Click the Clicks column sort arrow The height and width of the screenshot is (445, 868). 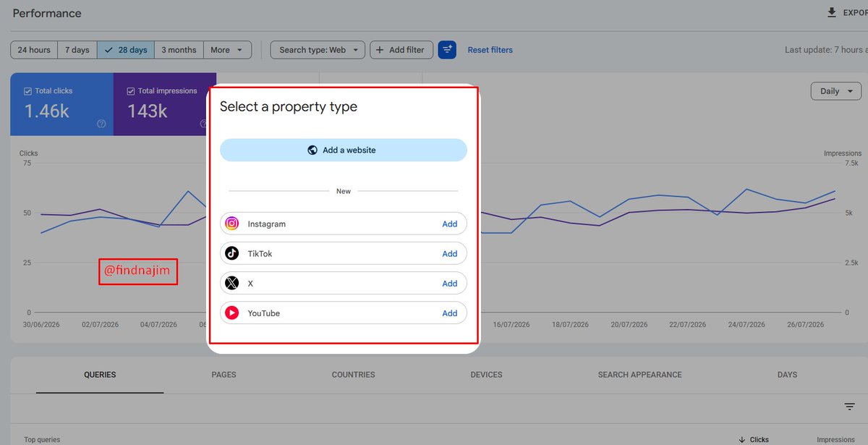coord(741,439)
